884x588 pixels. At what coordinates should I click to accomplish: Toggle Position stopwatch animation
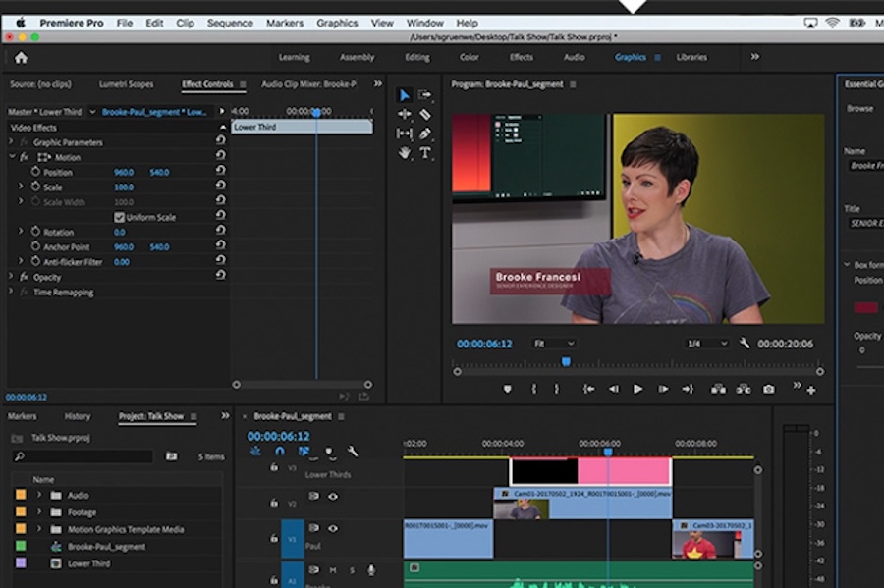point(35,171)
